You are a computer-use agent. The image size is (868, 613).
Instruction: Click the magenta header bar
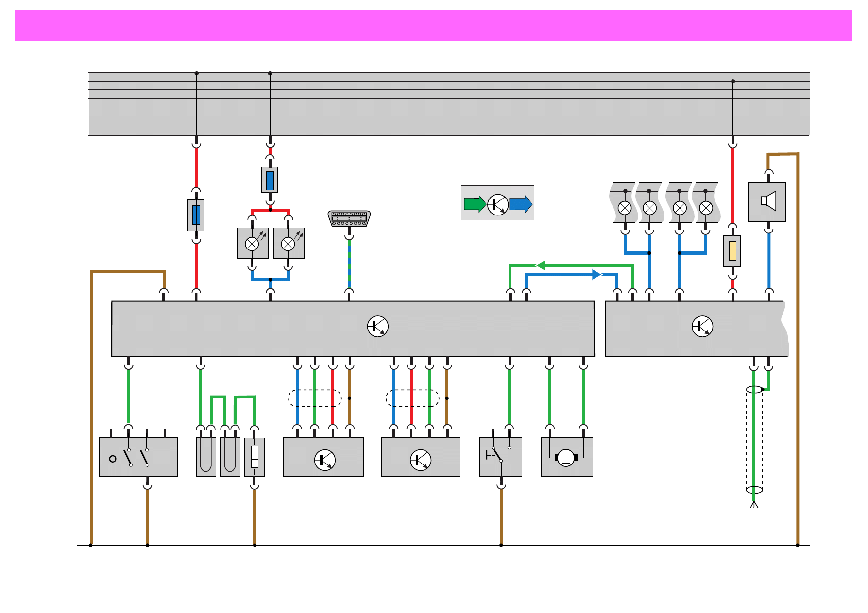point(433,26)
